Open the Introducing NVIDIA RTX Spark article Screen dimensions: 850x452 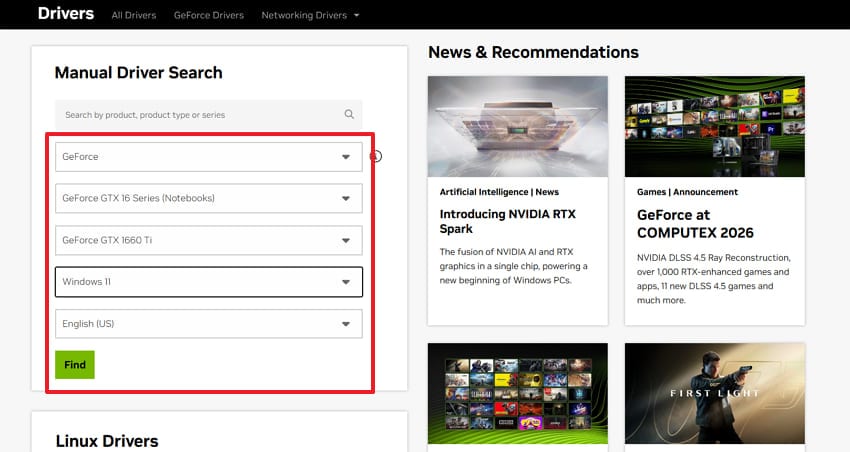pos(507,221)
